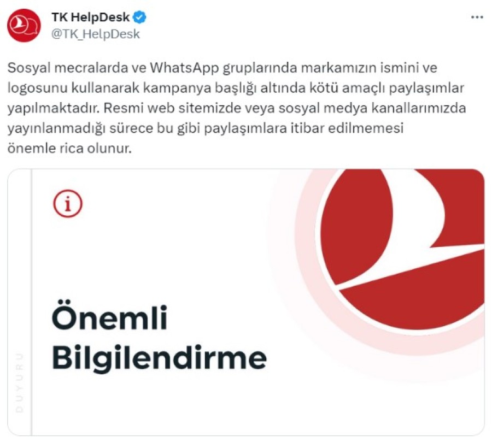Viewport: 492px width, 448px height.
Task: Click the closing text önemle rica olunur
Action: pyautogui.click(x=69, y=148)
